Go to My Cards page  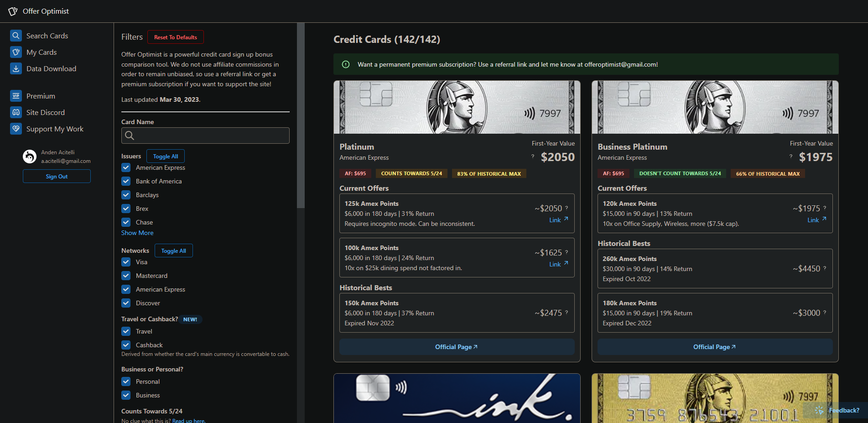(x=42, y=52)
